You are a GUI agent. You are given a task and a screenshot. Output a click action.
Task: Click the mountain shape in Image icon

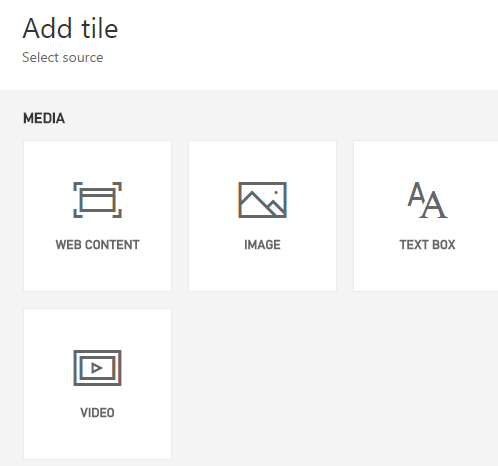(262, 204)
